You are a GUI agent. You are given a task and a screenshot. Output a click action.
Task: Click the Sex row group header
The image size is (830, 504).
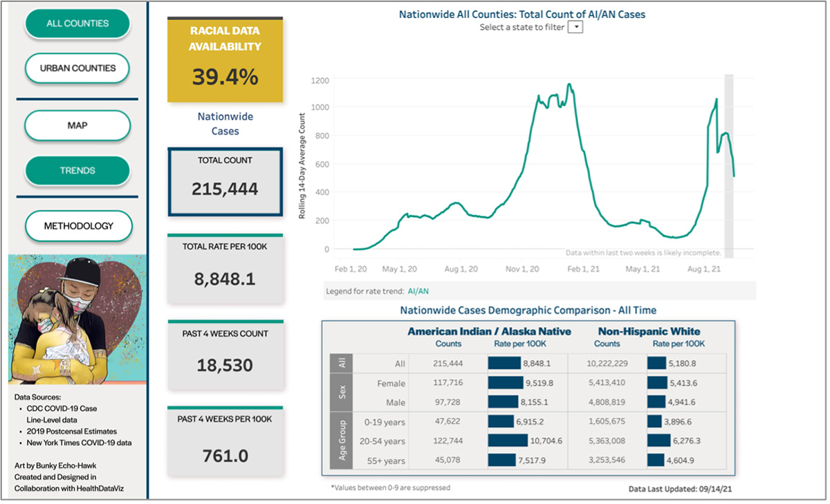(x=343, y=393)
